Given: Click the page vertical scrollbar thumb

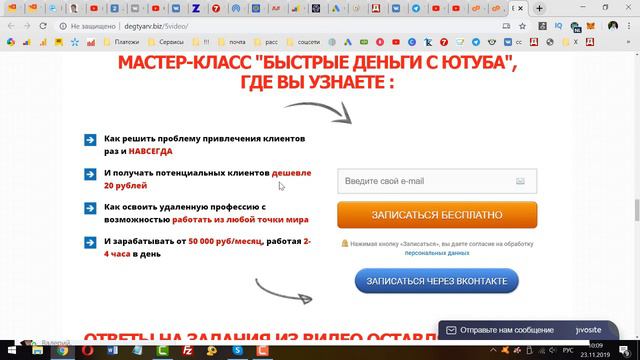Looking at the screenshot, I should (636, 210).
